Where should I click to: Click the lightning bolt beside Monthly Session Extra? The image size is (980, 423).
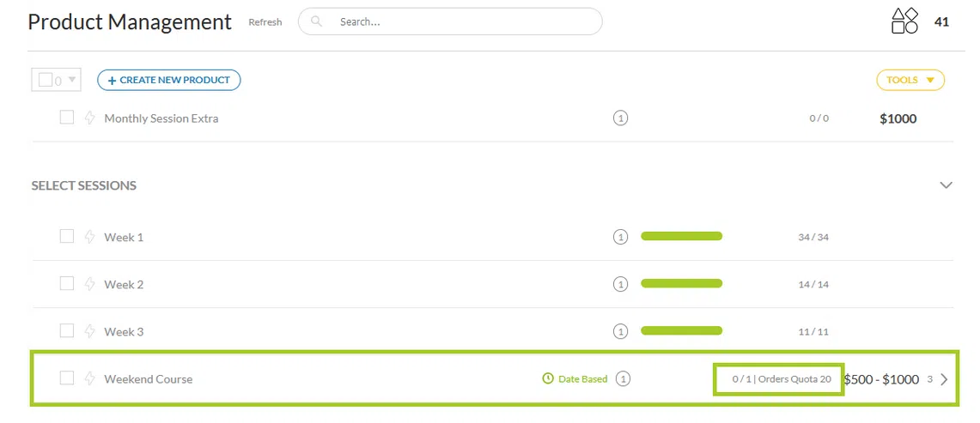point(89,118)
